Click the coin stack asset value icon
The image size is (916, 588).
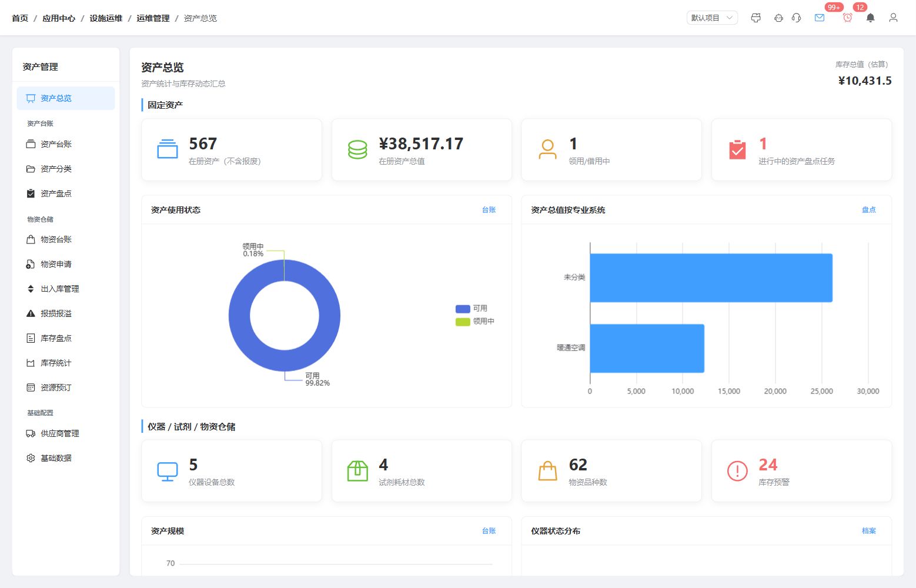[x=357, y=149]
